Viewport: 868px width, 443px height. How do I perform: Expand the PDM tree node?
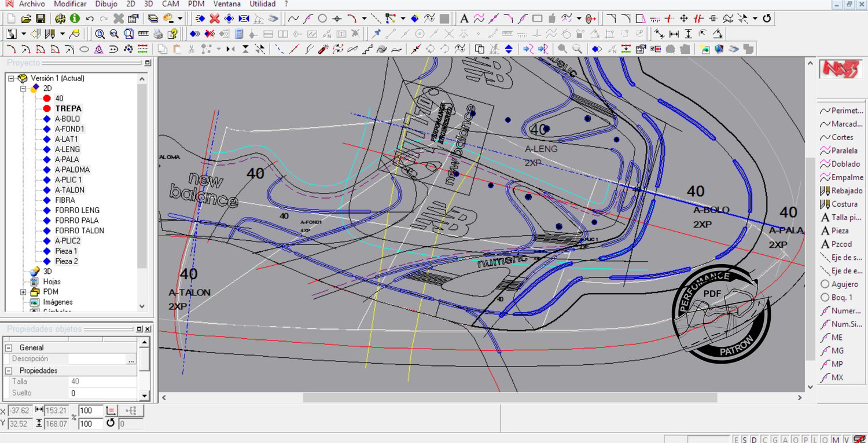click(23, 292)
